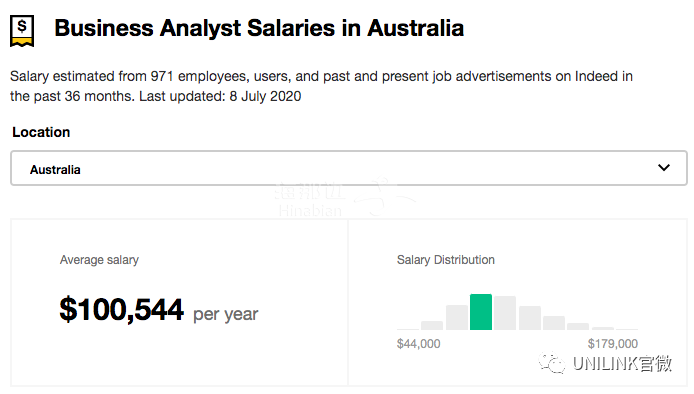Click the $44,000 minimum salary label
Screen dimensions: 694x394
tap(419, 344)
